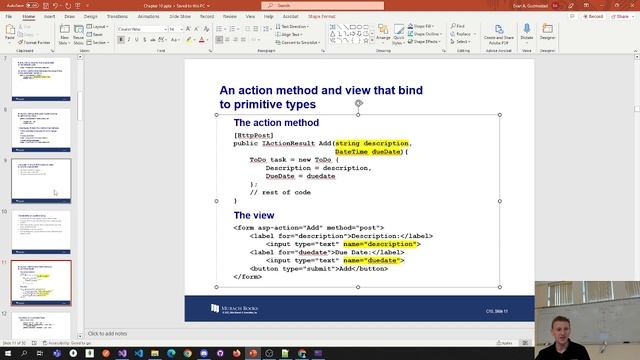Switch to the Draw tab

[x=69, y=16]
